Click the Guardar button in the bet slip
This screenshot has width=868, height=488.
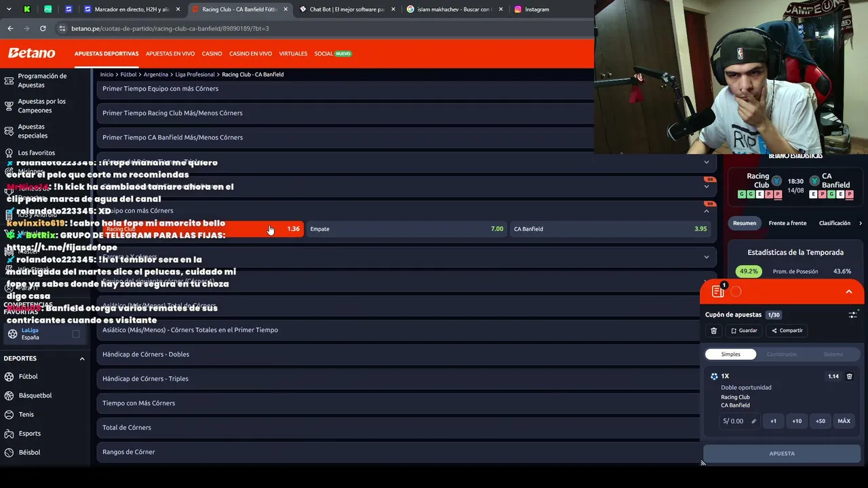pyautogui.click(x=744, y=331)
